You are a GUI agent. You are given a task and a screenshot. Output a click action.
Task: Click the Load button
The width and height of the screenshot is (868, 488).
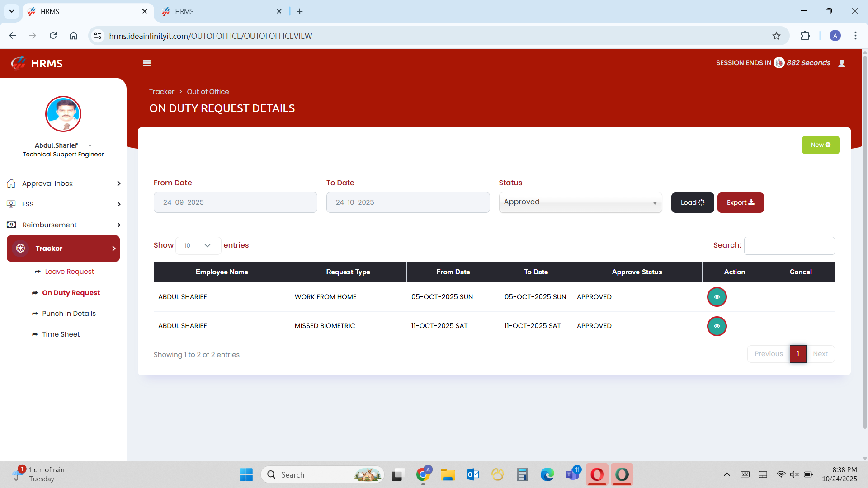tap(692, 202)
